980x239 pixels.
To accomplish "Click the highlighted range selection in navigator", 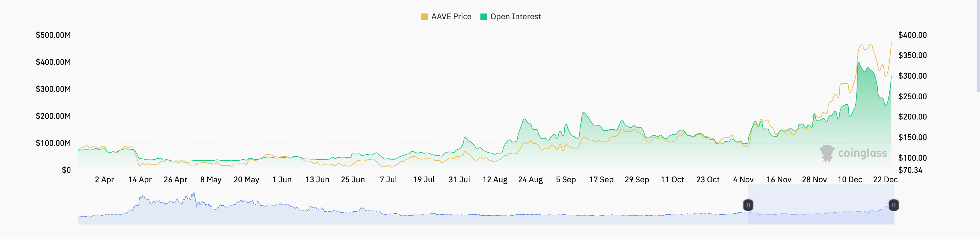I will tap(821, 205).
